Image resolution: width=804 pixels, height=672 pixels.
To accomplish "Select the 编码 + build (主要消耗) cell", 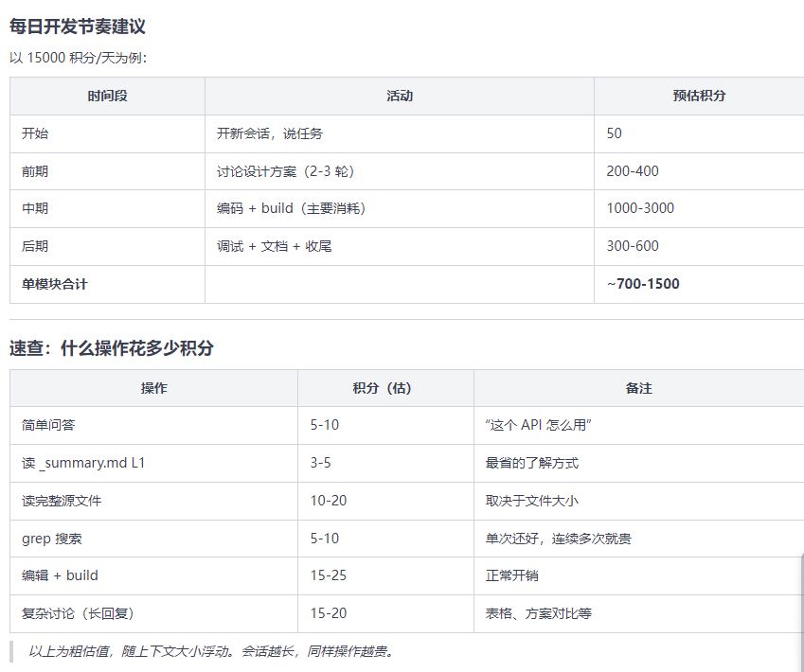I will click(x=292, y=208).
